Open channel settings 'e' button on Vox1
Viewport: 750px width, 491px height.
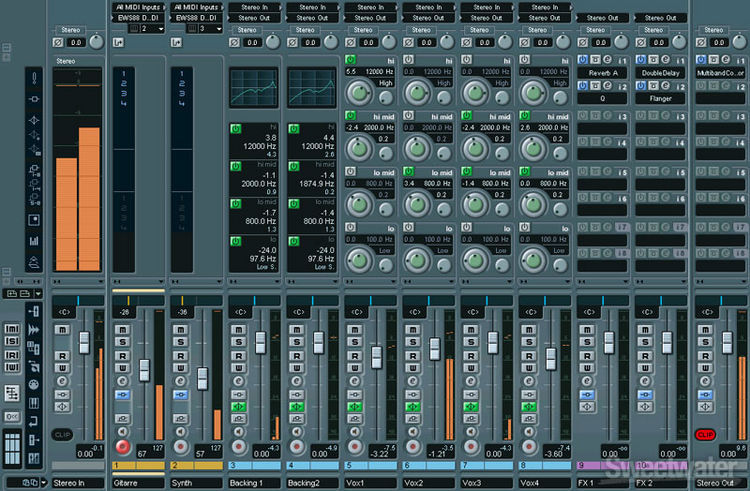(x=354, y=381)
